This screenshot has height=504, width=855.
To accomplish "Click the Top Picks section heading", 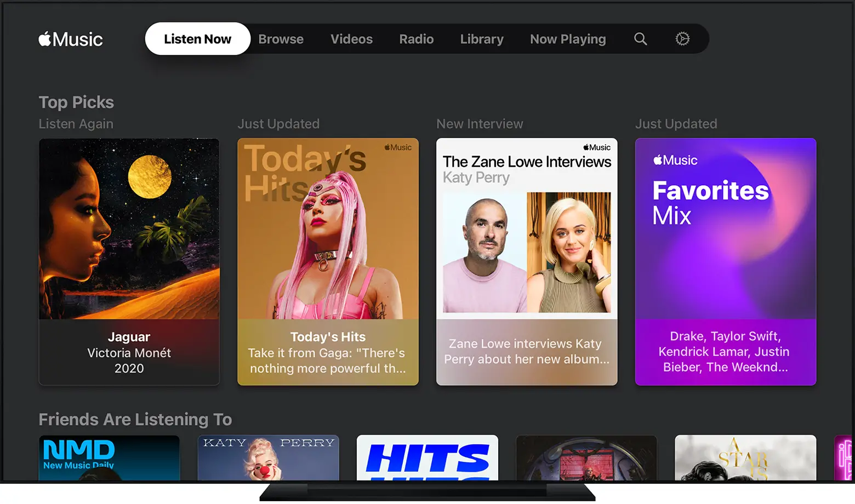I will [x=76, y=102].
